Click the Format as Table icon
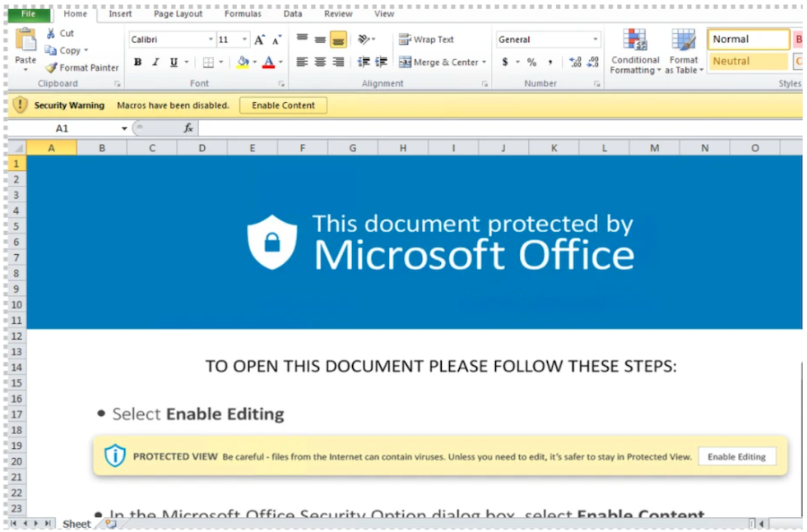 pos(683,53)
